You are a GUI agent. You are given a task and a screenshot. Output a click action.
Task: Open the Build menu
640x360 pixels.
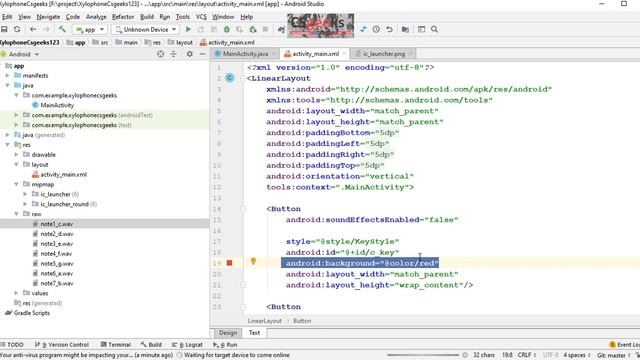pos(147,17)
